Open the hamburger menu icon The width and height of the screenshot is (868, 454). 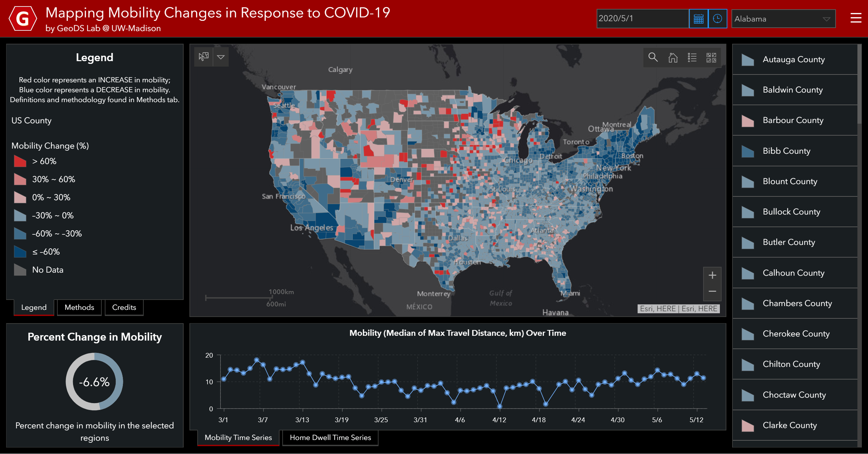coord(856,18)
